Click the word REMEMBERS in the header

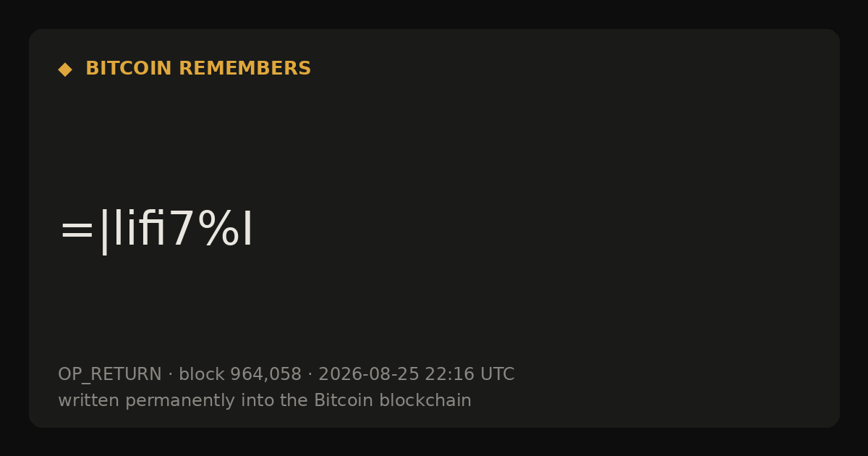click(244, 69)
